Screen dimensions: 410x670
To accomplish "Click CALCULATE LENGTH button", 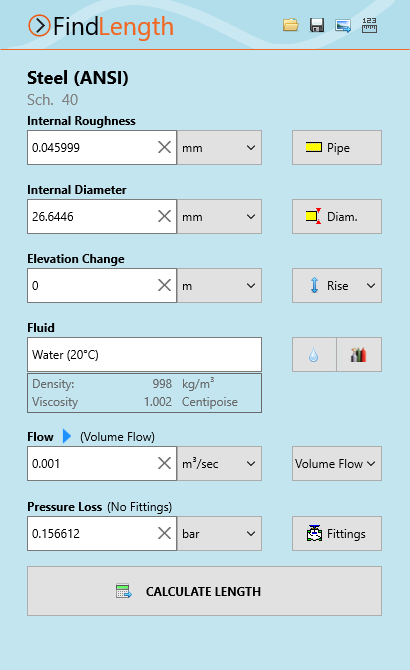I will coord(205,591).
